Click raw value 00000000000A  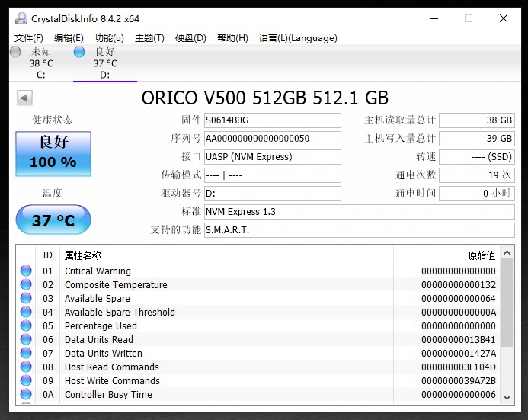pyautogui.click(x=459, y=312)
